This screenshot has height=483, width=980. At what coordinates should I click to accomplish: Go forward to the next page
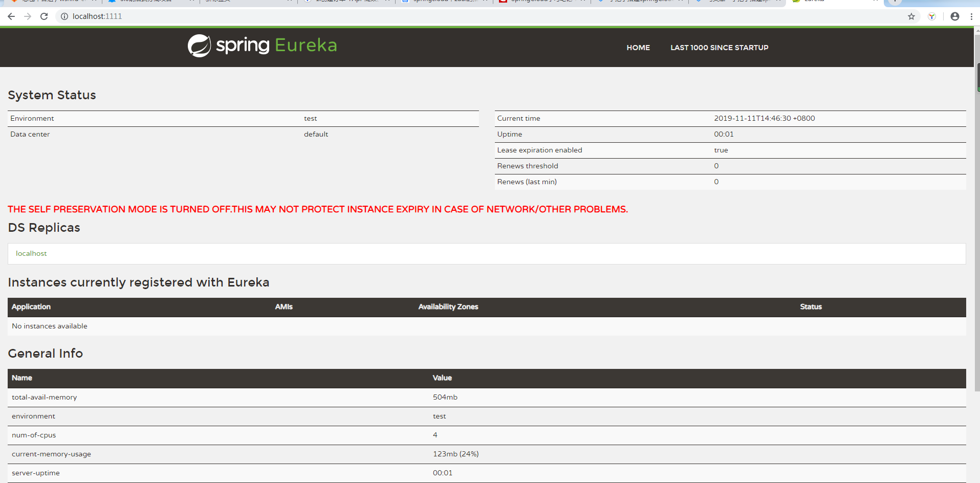coord(28,16)
